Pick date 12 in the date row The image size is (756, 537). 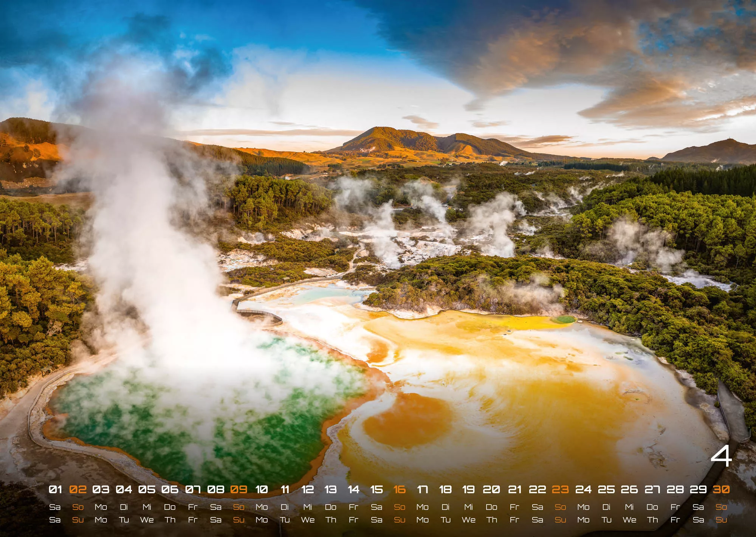point(308,490)
